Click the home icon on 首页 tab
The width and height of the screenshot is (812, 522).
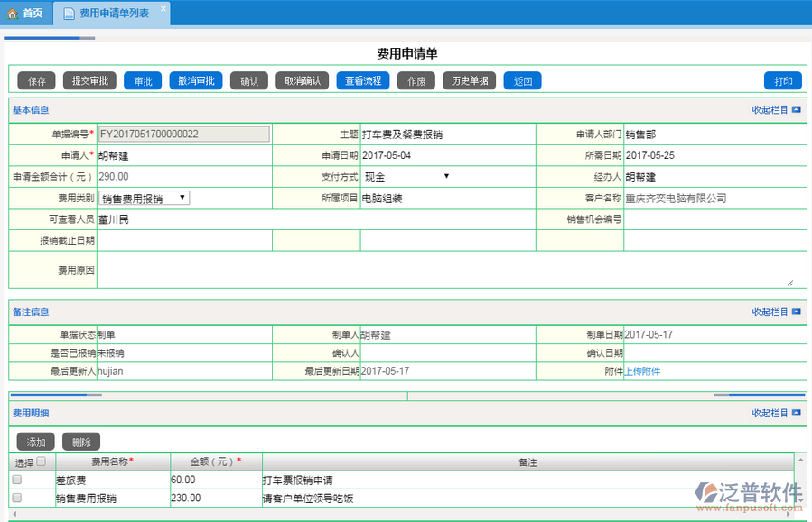[x=13, y=14]
